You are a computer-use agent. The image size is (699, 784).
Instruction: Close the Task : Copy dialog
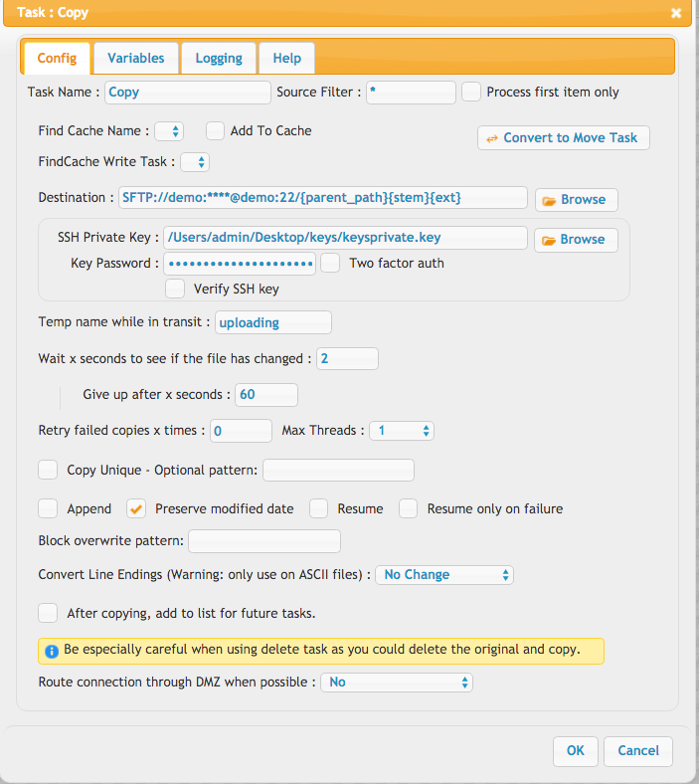676,13
